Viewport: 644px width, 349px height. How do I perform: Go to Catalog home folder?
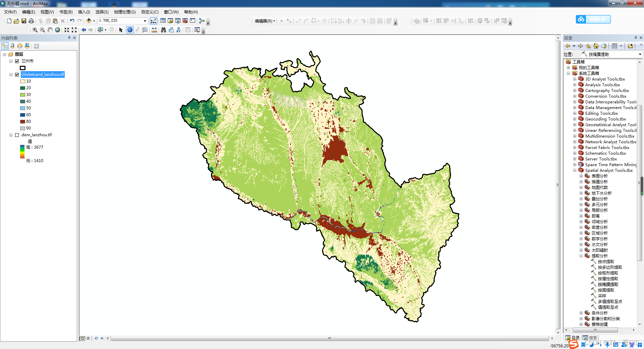596,46
